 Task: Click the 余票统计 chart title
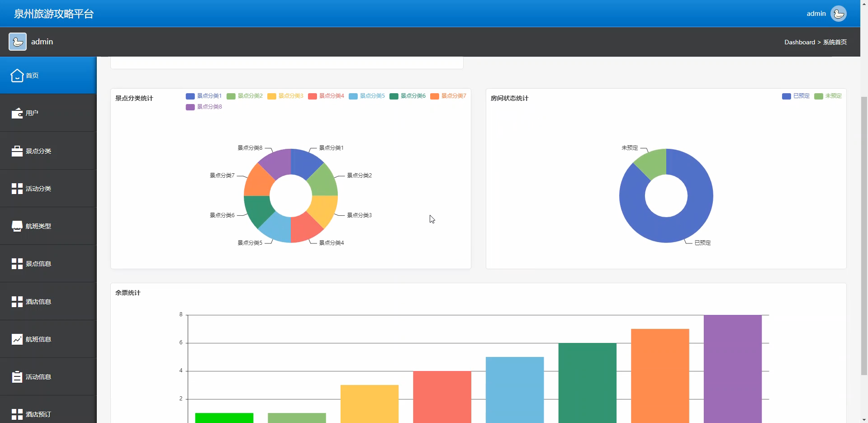click(128, 293)
